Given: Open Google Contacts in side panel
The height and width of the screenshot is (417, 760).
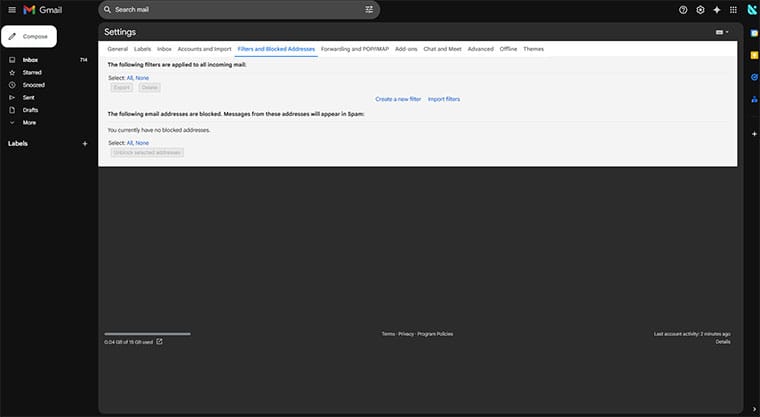Looking at the screenshot, I should [754, 96].
